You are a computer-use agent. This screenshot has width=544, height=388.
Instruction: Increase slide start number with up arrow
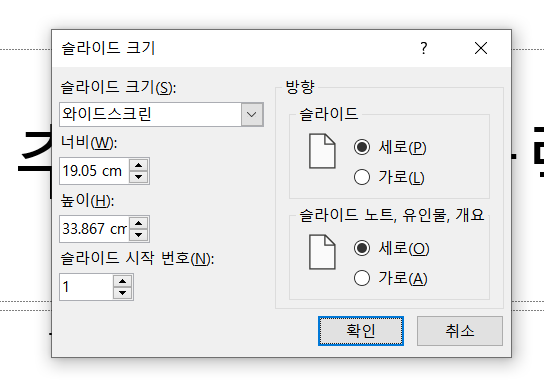click(x=122, y=281)
